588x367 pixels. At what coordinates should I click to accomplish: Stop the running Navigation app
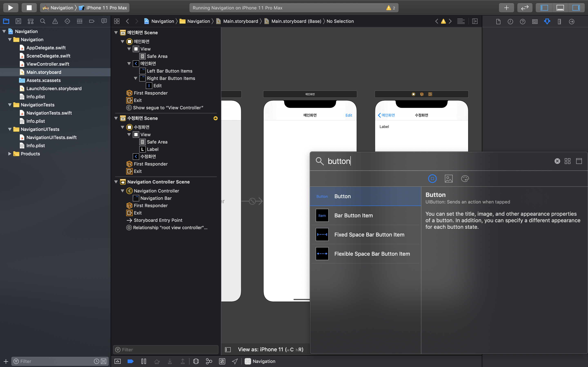29,8
